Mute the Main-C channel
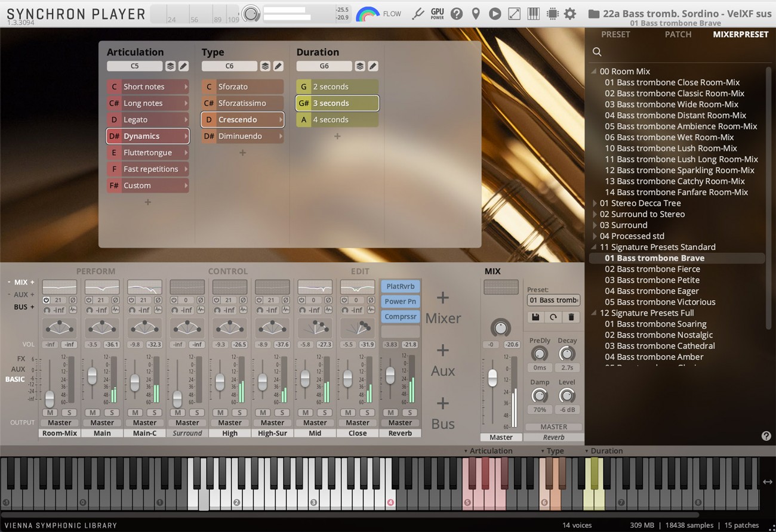776x532 pixels. pyautogui.click(x=136, y=413)
